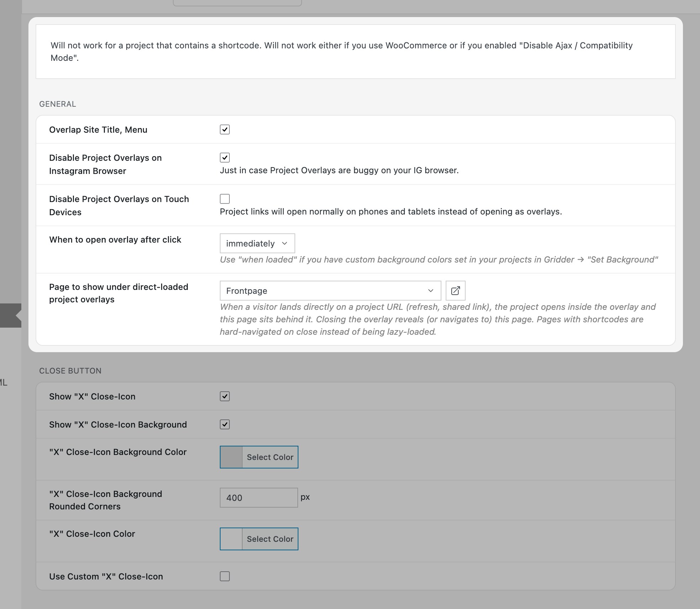Click 'Page to show under direct-loaded project overlays' label
700x609 pixels.
(x=119, y=293)
